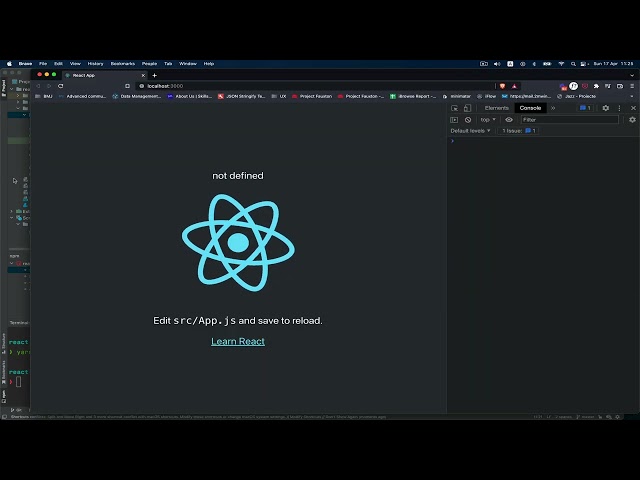Open the Apple menu
640x480 pixels.
point(9,64)
